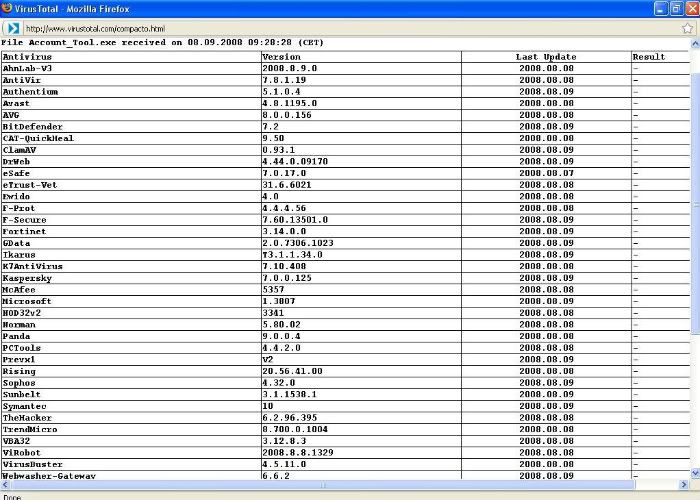Click the Firefox icon in the title bar
Image resolution: width=700 pixels, height=500 pixels.
(x=6, y=8)
